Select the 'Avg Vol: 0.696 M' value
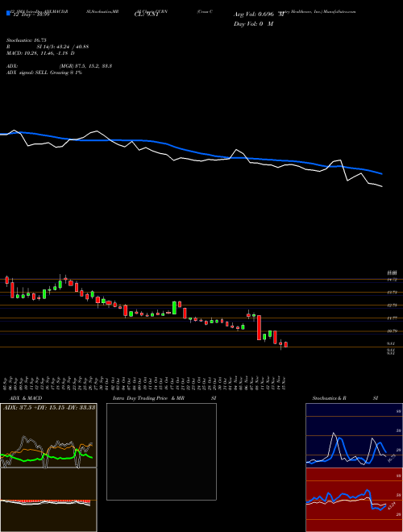This screenshot has width=403, height=532. 259,15
